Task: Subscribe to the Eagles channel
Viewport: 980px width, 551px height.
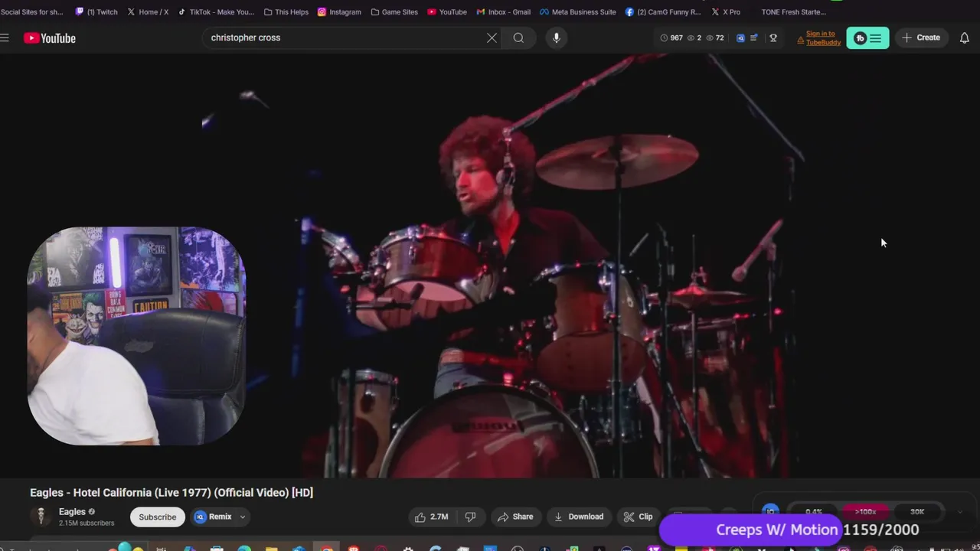Action: 158,517
